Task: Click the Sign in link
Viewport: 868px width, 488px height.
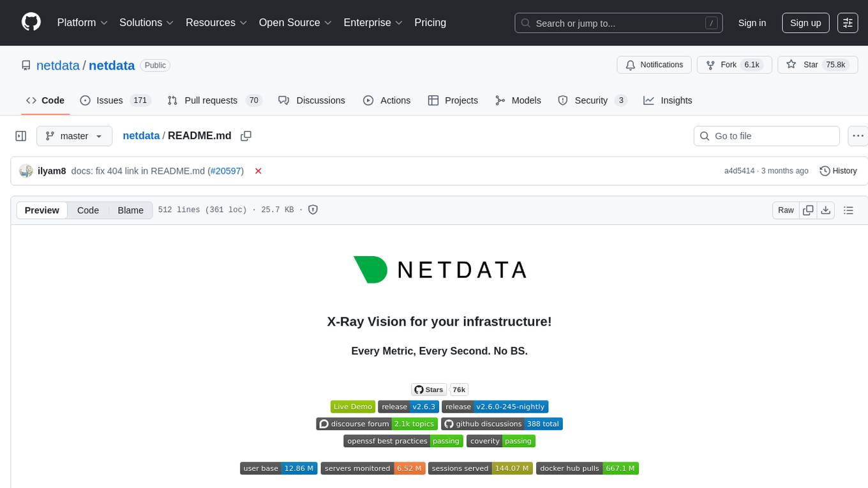Action: pos(752,23)
